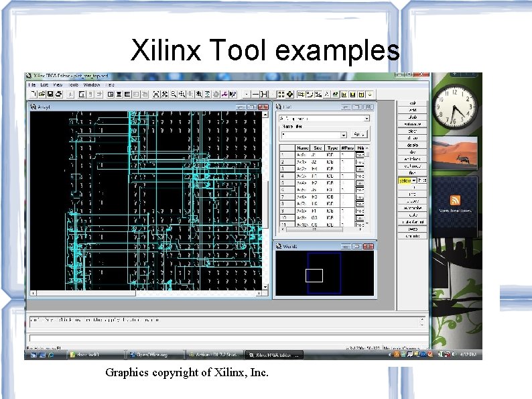Open the yellow highlight color dropdown
Viewport: 532px width, 399px height.
(414, 180)
